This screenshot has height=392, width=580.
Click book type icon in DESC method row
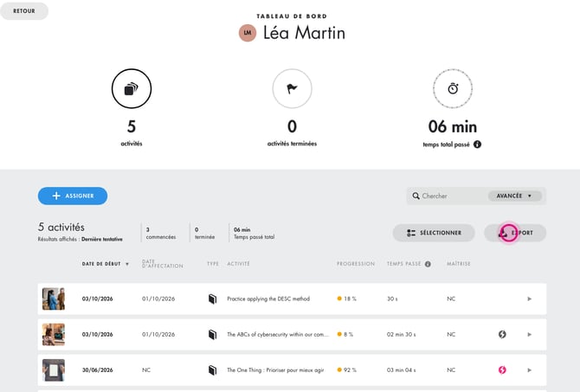(x=212, y=299)
